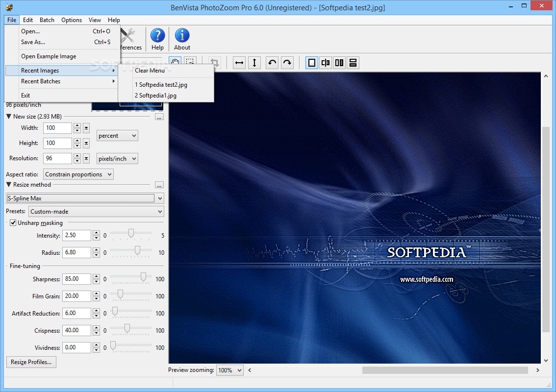Flip the image horizontally
Screen dimensions: 556x392
click(x=239, y=63)
